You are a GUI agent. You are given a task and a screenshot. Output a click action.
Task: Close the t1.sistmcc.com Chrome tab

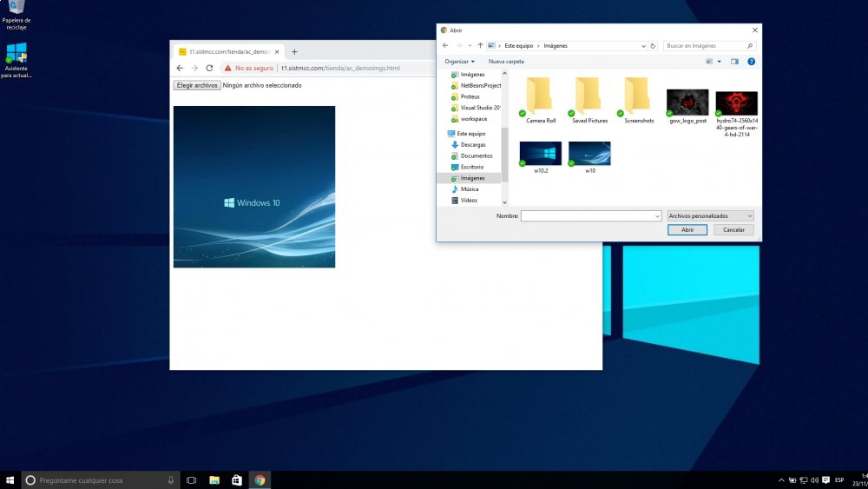(277, 51)
